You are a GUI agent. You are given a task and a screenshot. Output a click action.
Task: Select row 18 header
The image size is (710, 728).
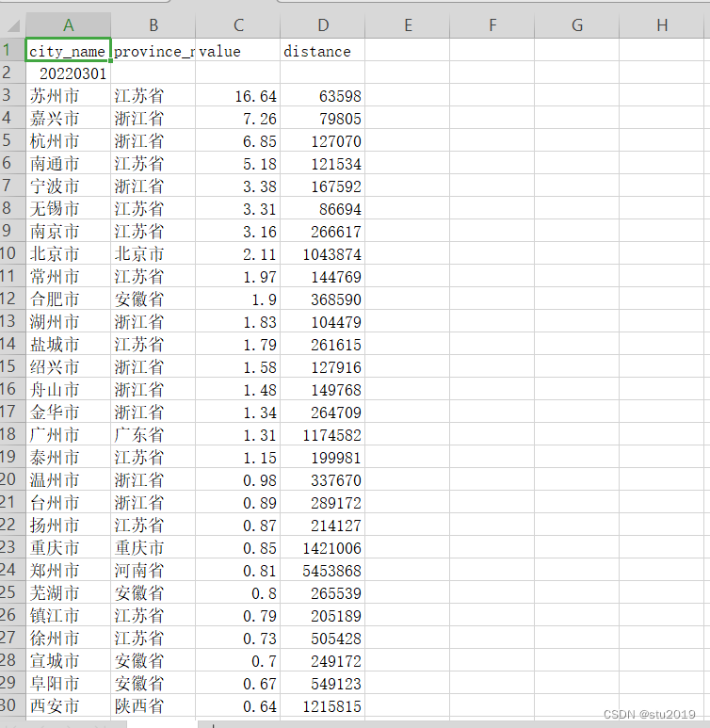[x=12, y=434]
